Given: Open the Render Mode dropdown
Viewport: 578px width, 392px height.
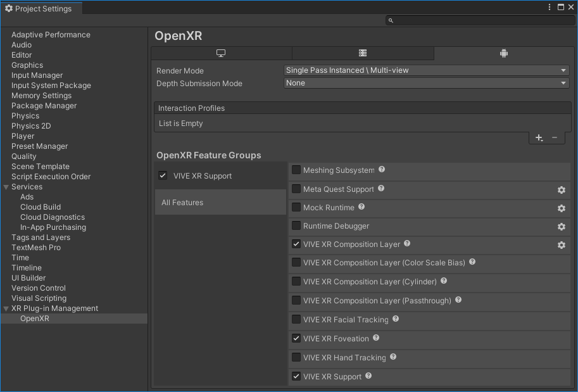Looking at the screenshot, I should [x=427, y=70].
